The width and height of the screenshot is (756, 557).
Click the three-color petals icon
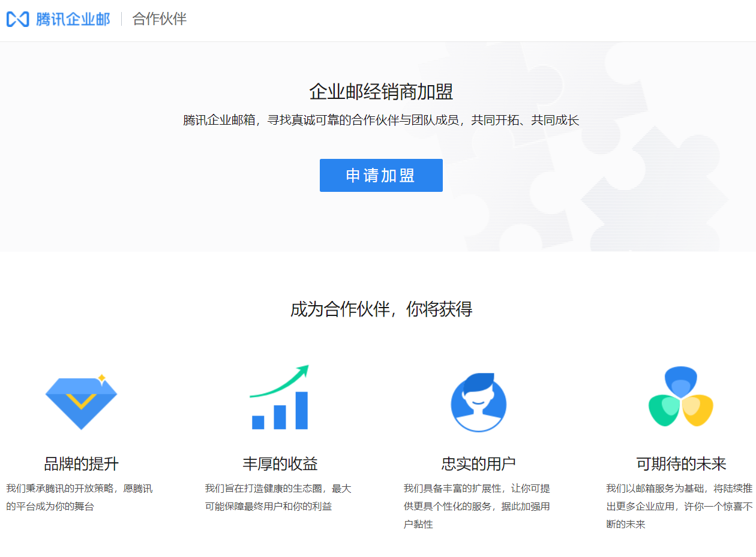[681, 398]
